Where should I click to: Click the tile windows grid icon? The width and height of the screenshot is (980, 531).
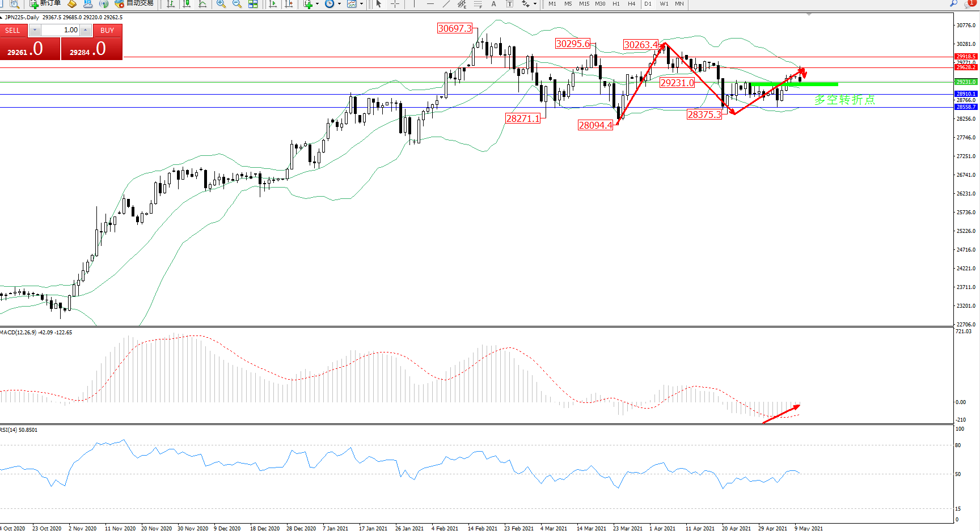coord(253,4)
